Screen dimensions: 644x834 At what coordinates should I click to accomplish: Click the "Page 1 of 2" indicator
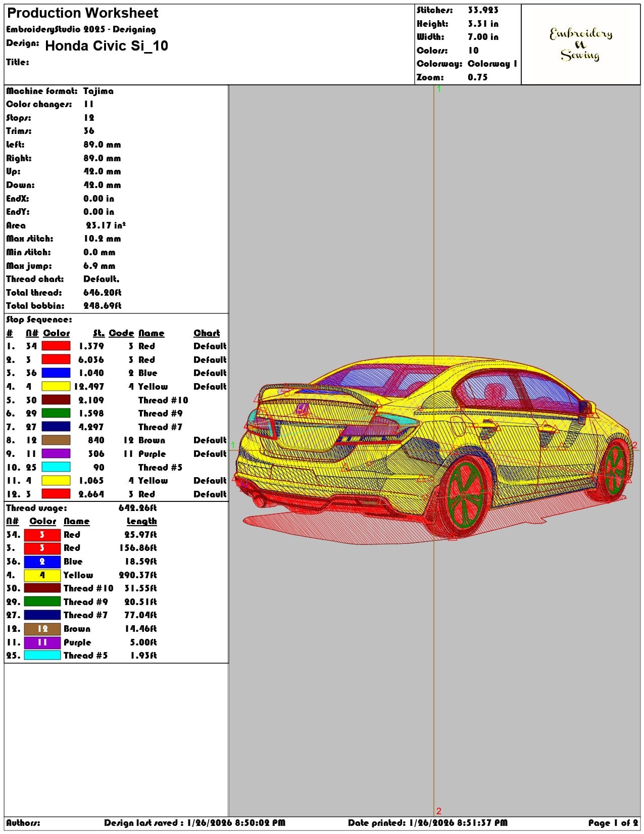(613, 823)
